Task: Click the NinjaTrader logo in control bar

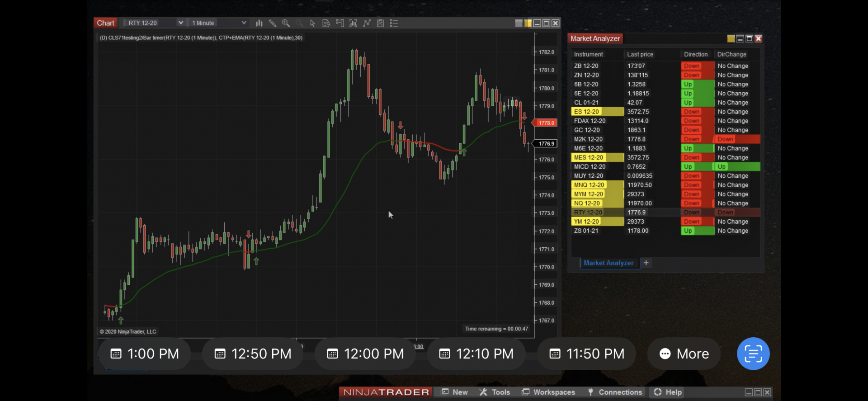Action: click(x=386, y=392)
